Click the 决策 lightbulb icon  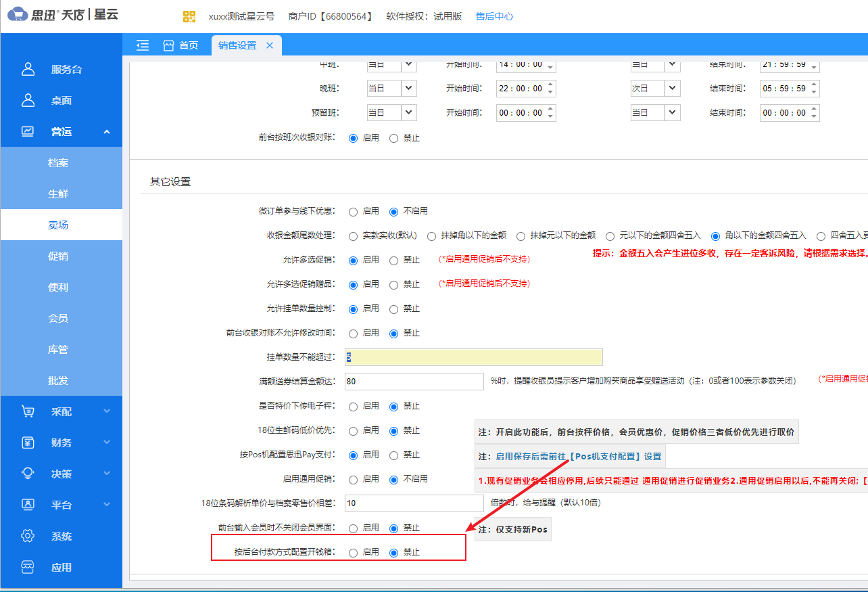28,474
